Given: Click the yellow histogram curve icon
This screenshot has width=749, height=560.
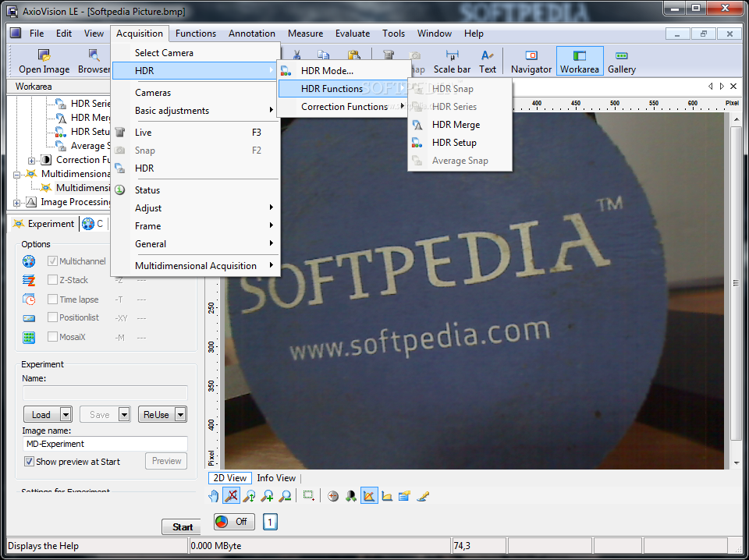Looking at the screenshot, I should click(387, 496).
